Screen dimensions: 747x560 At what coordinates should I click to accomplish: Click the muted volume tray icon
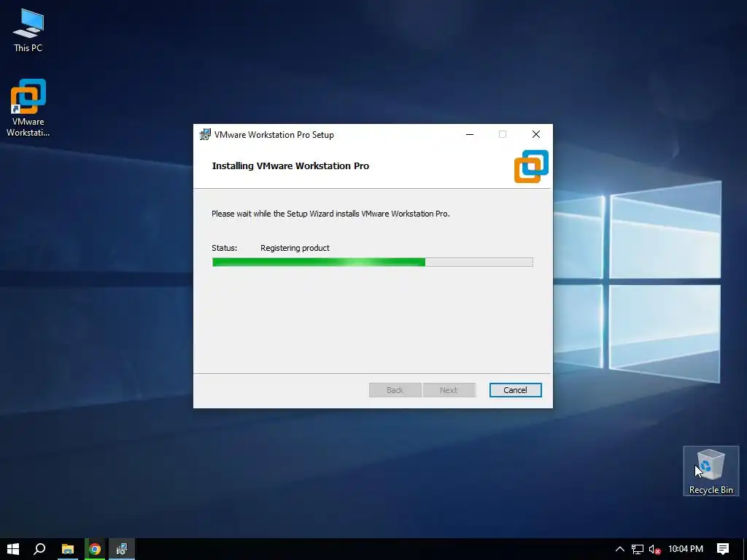point(654,549)
